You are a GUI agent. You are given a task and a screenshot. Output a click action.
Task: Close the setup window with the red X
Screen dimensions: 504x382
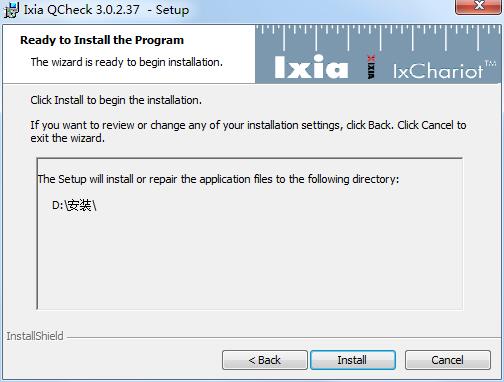tap(479, 7)
